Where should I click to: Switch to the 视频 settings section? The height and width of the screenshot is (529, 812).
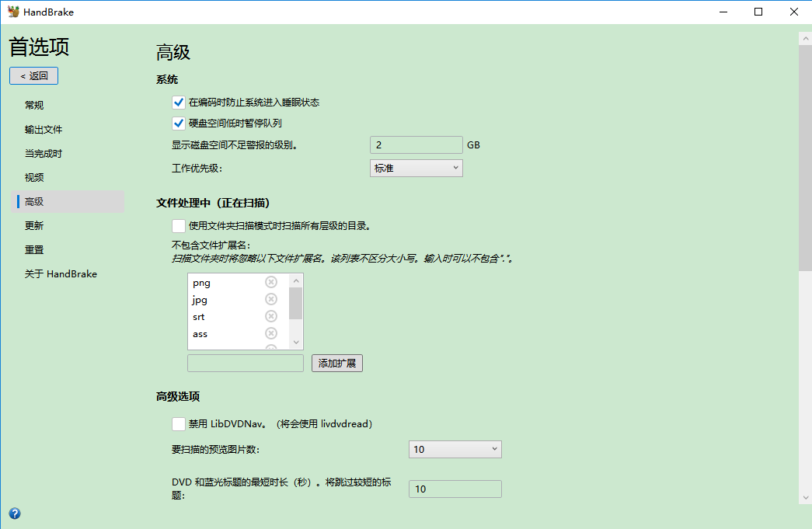click(33, 176)
